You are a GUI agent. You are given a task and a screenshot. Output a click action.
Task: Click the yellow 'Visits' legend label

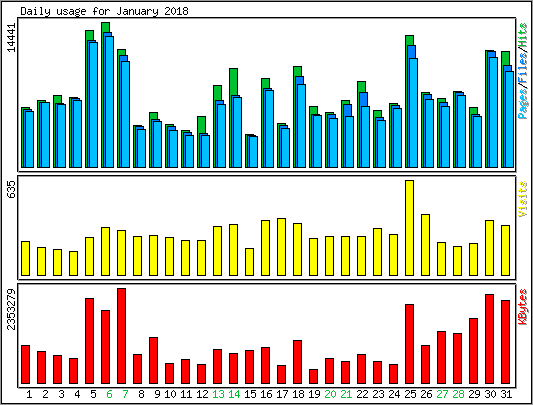point(523,199)
